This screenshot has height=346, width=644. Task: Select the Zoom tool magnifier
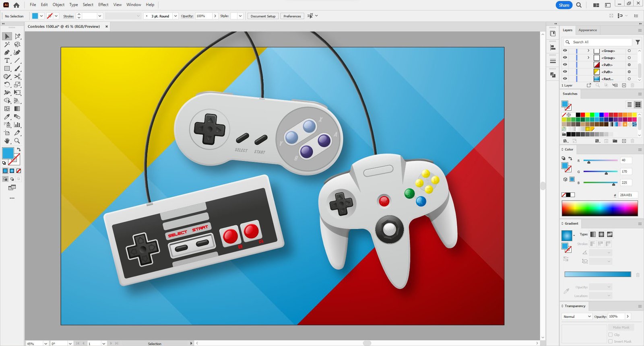click(x=17, y=141)
